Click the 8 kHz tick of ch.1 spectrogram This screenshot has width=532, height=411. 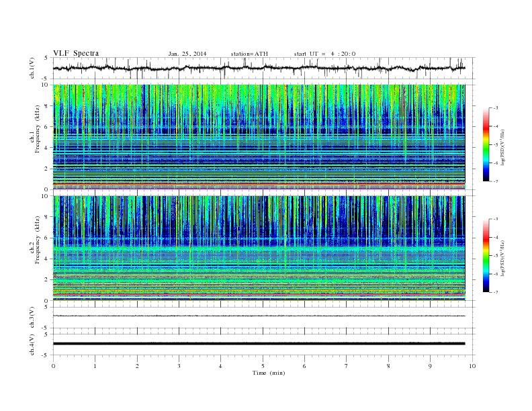tap(47, 106)
